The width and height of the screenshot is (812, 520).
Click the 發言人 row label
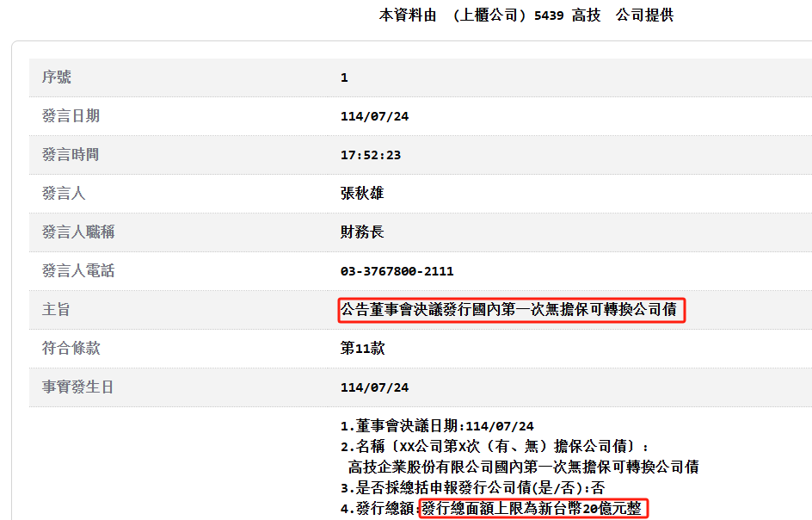[64, 194]
